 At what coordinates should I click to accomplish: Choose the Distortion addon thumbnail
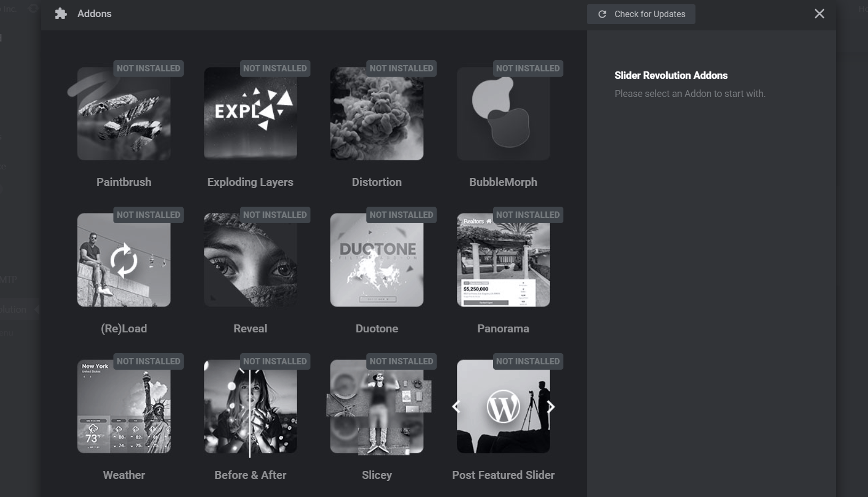[x=377, y=113]
